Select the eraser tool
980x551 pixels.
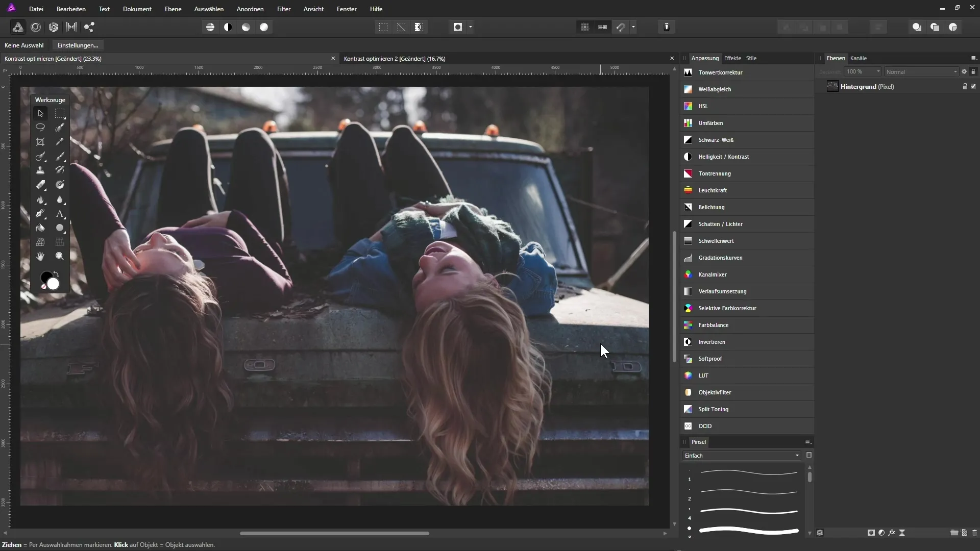(x=40, y=185)
